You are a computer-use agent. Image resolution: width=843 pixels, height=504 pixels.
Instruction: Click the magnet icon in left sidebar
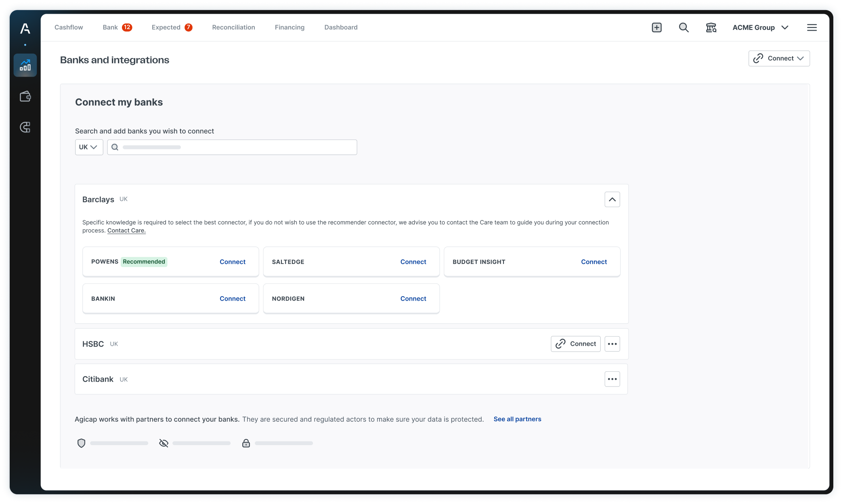click(x=25, y=128)
